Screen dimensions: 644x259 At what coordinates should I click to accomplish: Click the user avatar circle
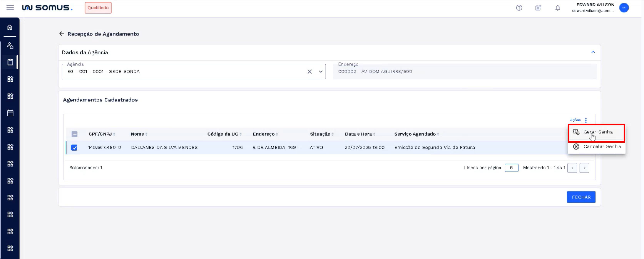624,8
